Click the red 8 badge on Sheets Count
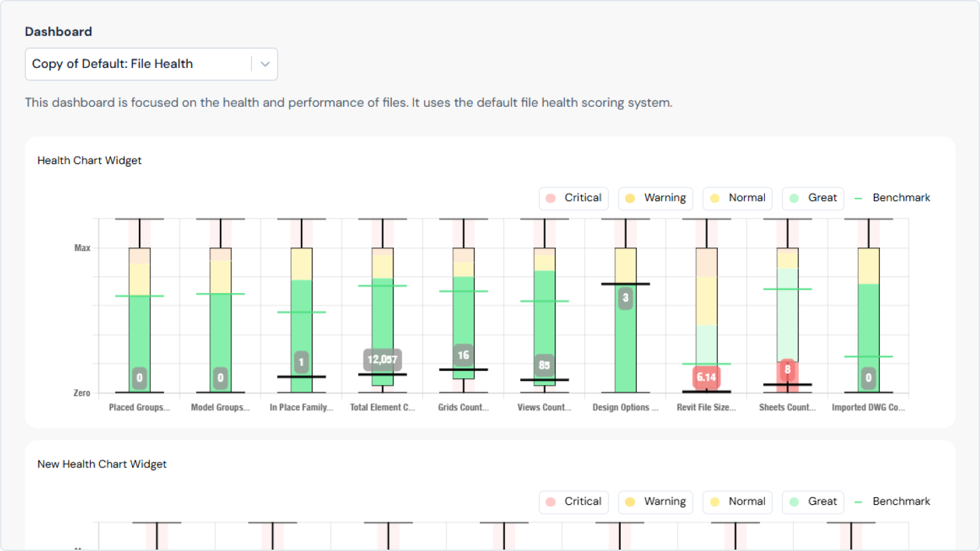Screen dimensions: 980x551 pos(787,370)
